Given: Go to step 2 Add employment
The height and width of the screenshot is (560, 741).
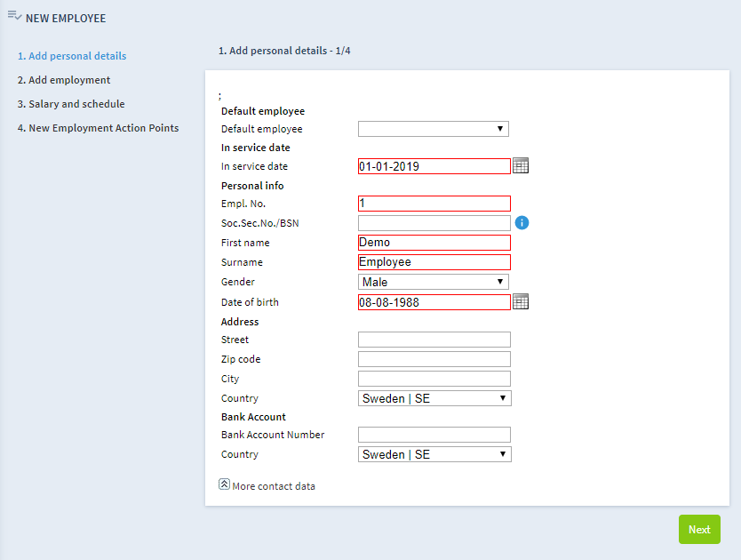Looking at the screenshot, I should coord(64,80).
